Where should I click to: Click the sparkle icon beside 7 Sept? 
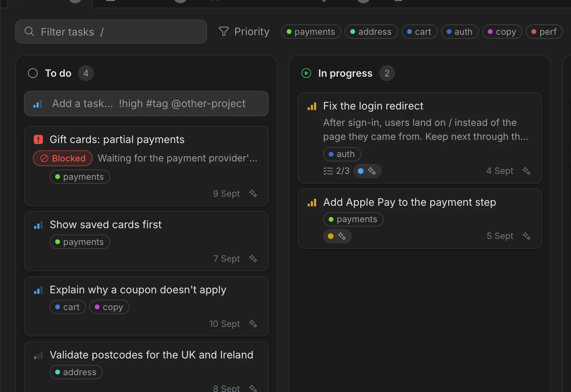(x=253, y=259)
